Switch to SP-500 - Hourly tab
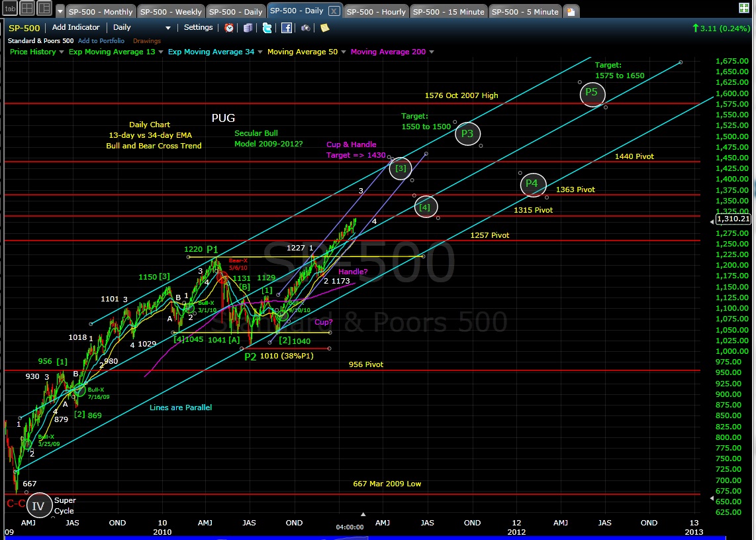 tap(376, 11)
